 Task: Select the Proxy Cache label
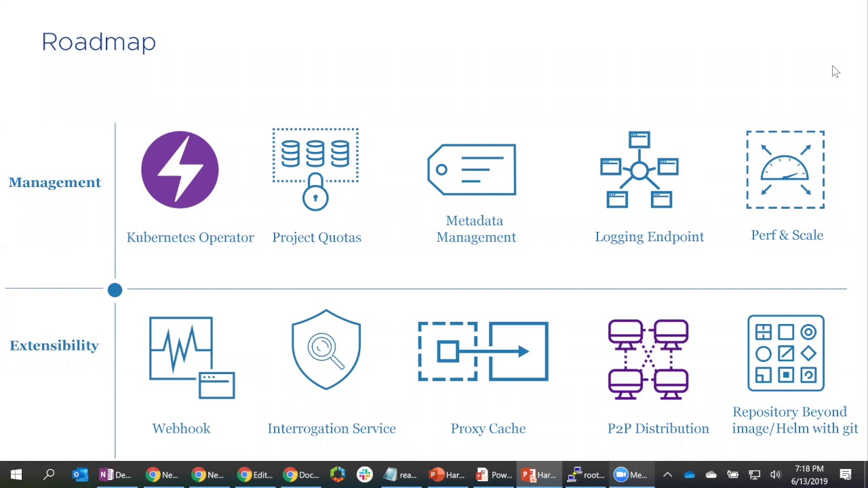(x=488, y=428)
